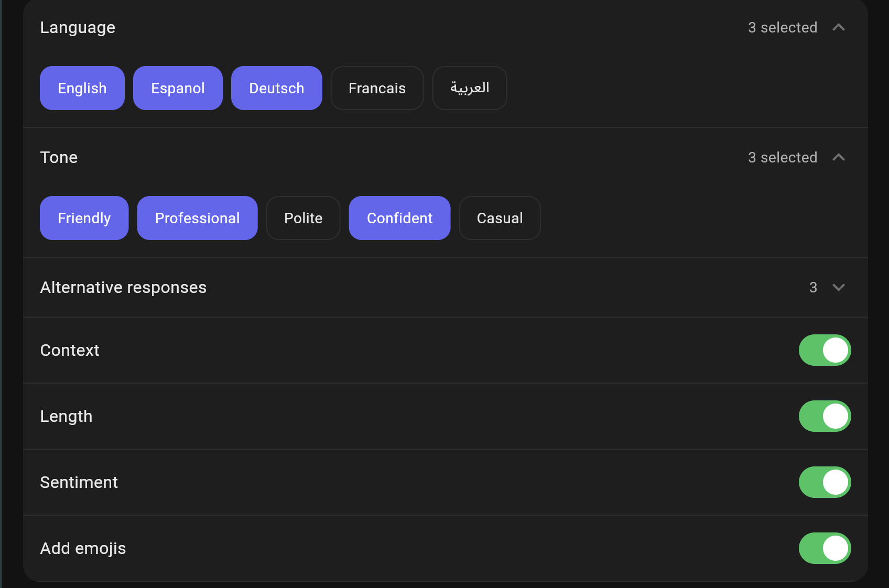This screenshot has width=889, height=588.
Task: Switch off the Sentiment toggle
Action: click(825, 482)
